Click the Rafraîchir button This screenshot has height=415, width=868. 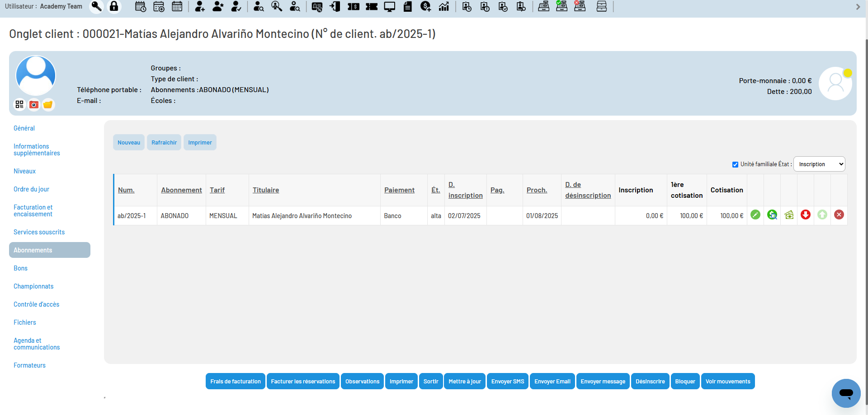pyautogui.click(x=164, y=142)
